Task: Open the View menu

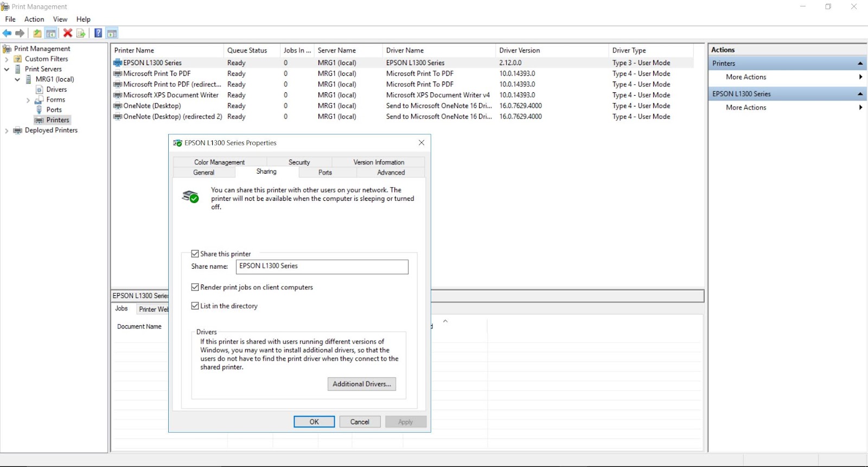Action: pos(60,20)
